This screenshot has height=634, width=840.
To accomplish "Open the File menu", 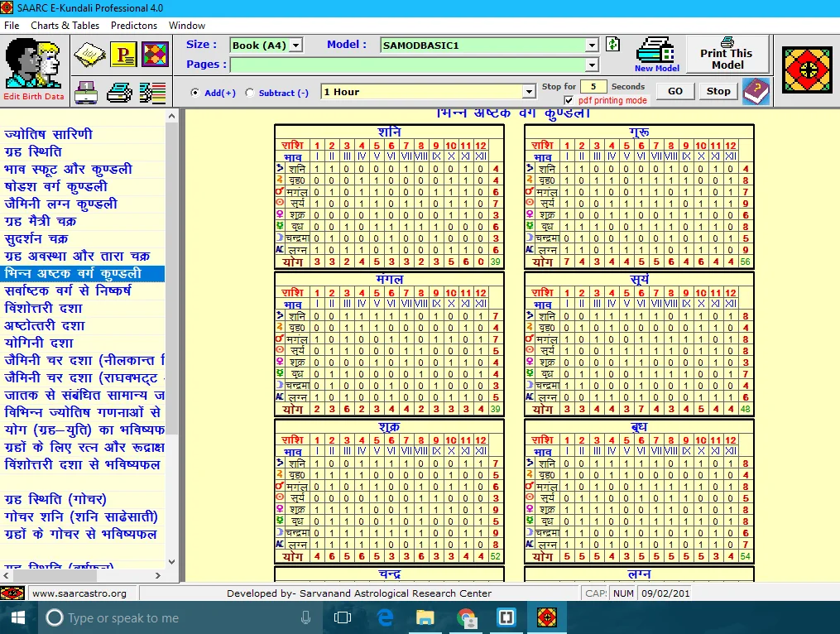I will [12, 25].
